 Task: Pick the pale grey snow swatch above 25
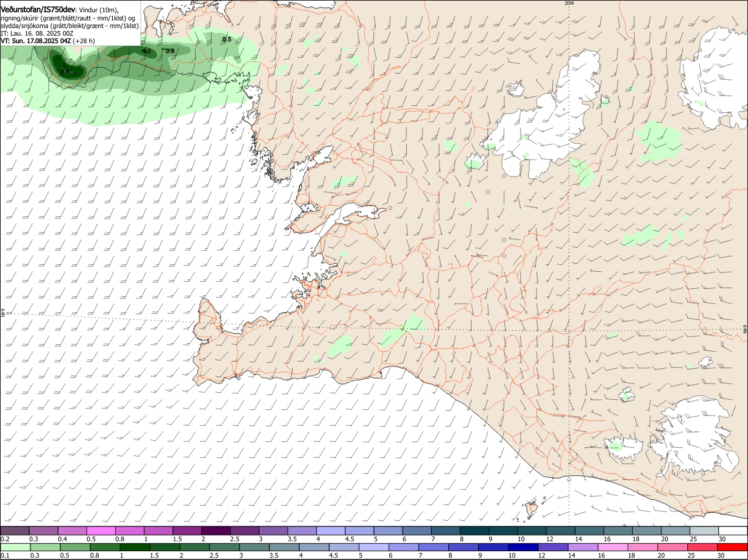(704, 530)
